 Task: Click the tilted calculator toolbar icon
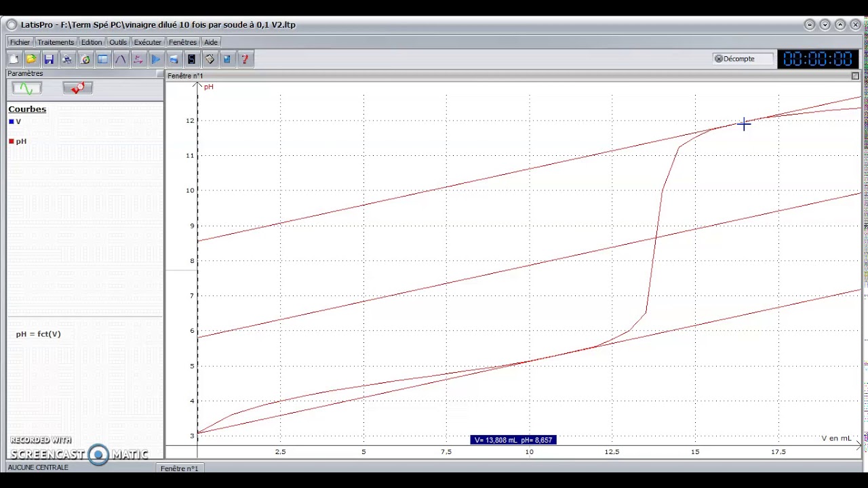210,60
